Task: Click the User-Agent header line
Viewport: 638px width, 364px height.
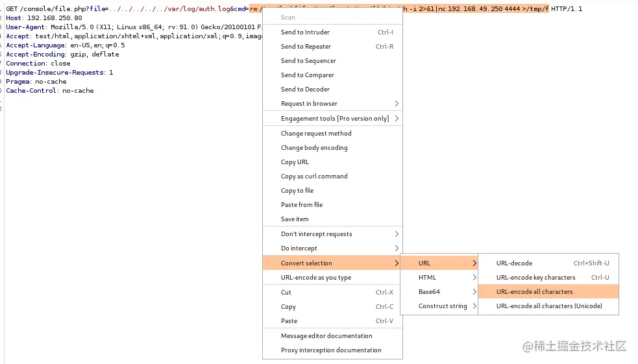Action: 134,27
